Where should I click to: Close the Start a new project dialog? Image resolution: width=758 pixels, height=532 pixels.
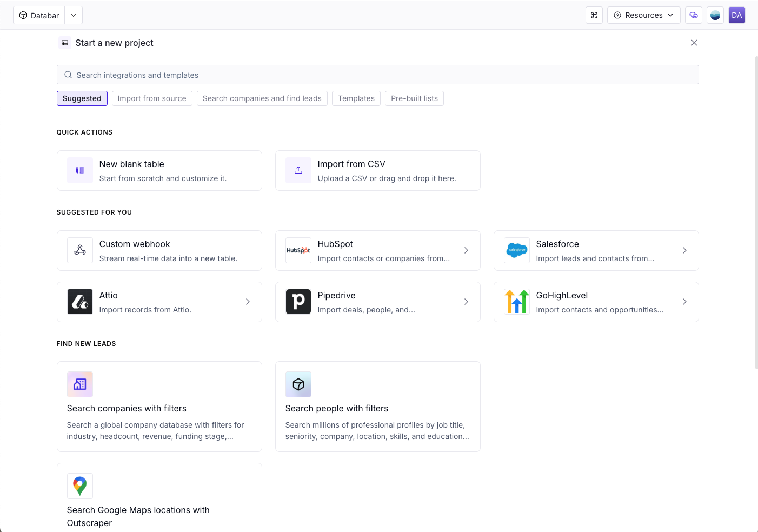point(694,43)
